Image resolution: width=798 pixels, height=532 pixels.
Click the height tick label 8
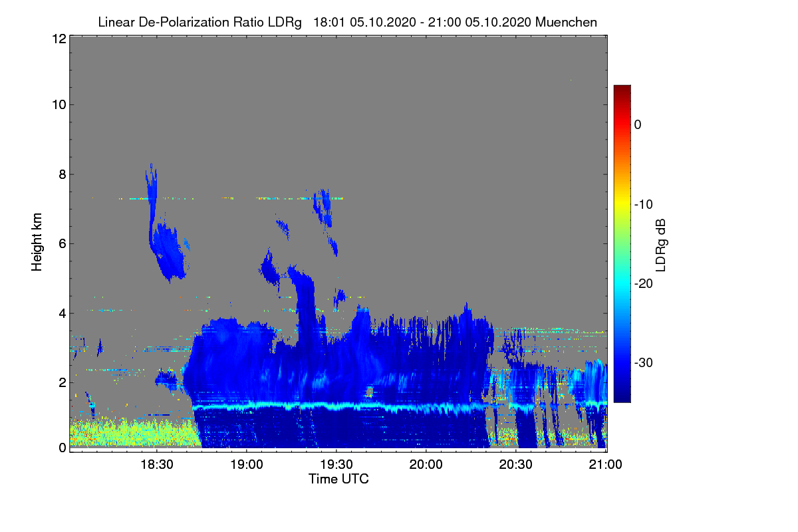[x=61, y=174]
